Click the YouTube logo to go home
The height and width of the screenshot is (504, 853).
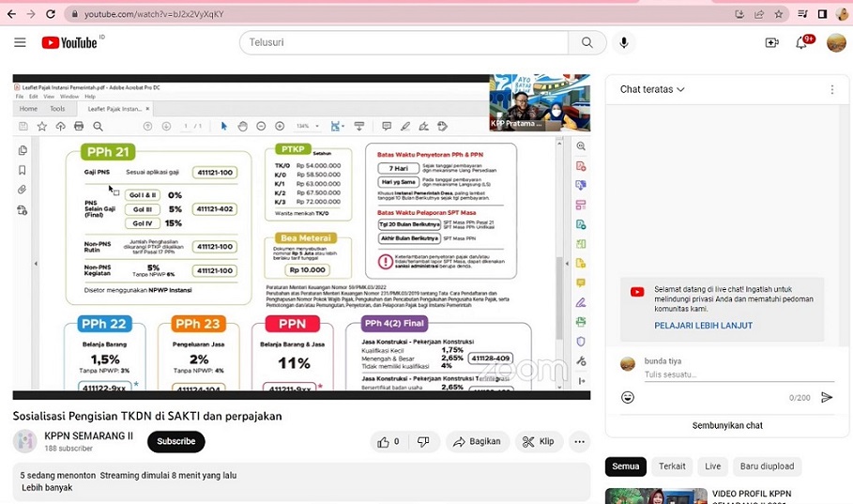[x=69, y=43]
